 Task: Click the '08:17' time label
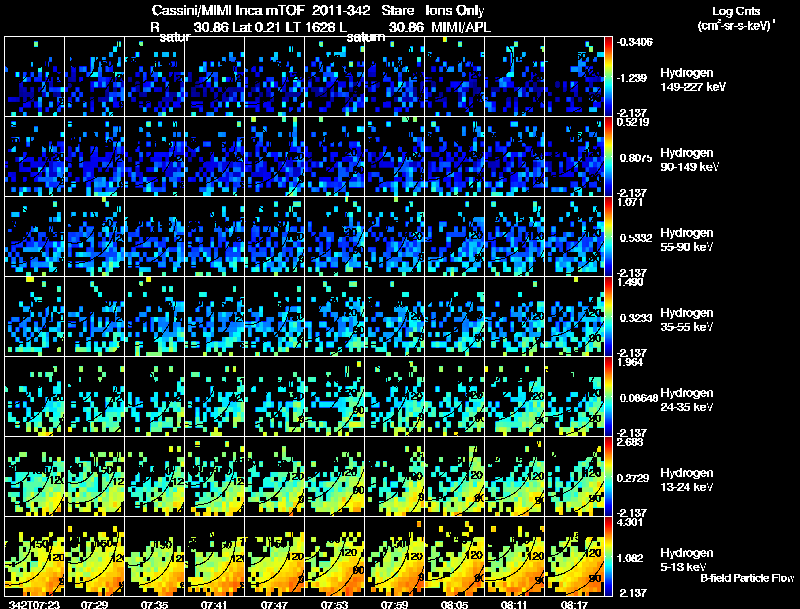click(x=574, y=604)
